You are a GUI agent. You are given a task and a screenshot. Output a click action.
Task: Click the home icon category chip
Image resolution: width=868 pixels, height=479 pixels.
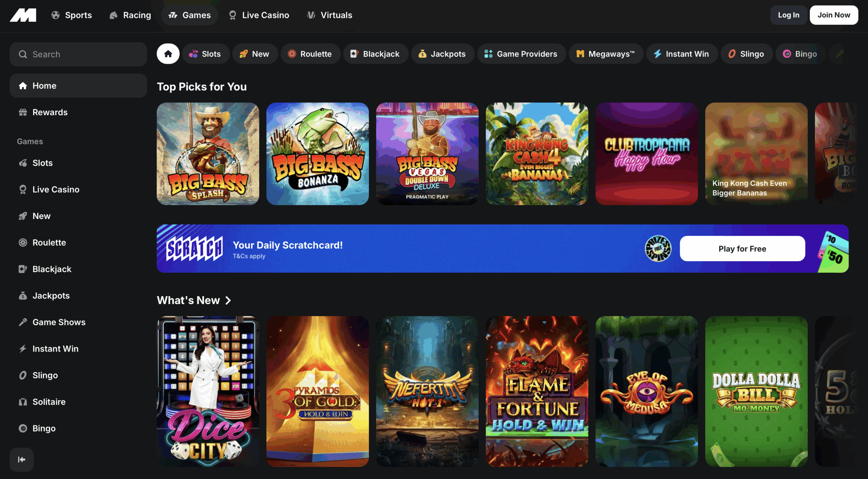(168, 54)
